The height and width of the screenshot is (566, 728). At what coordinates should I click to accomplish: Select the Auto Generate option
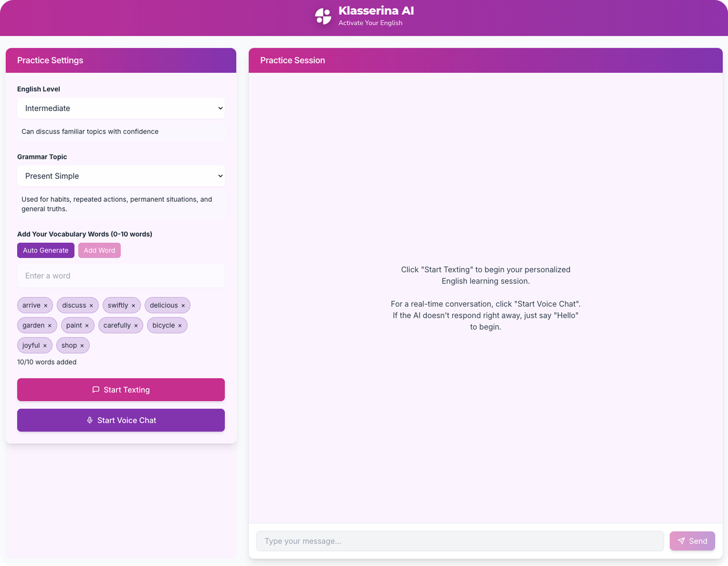pos(45,250)
